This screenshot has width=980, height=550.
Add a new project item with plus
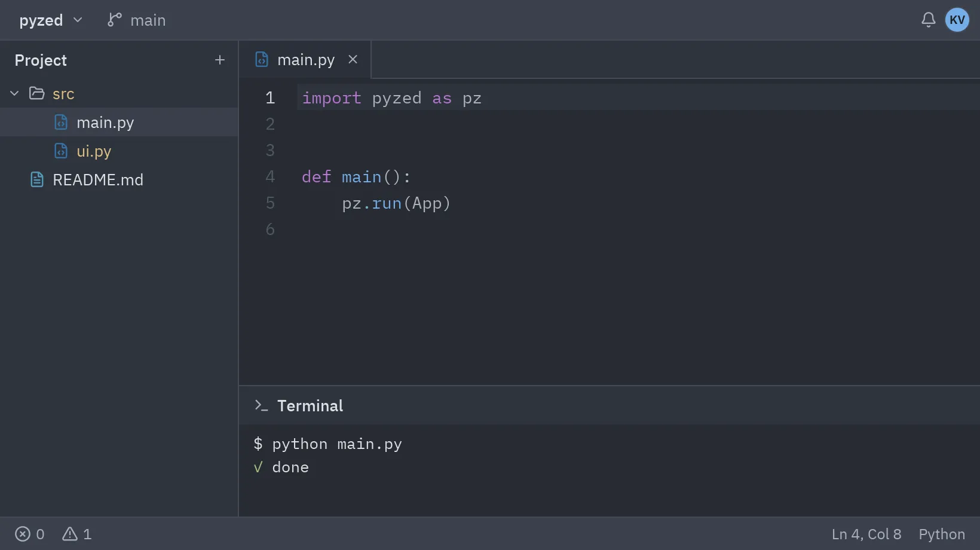pyautogui.click(x=220, y=60)
